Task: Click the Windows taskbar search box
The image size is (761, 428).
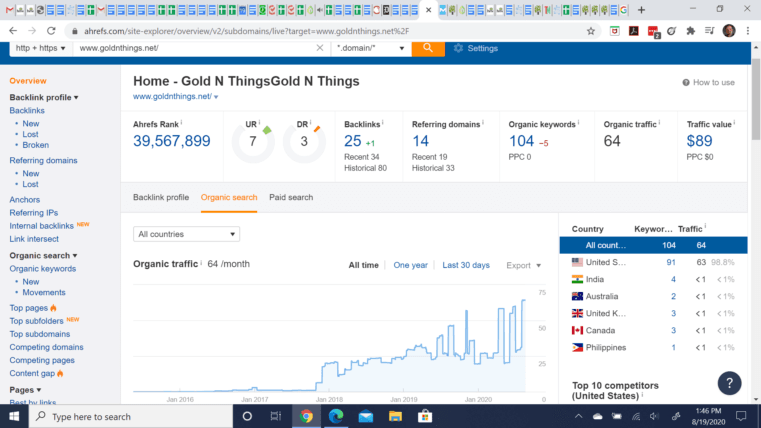Action: [131, 416]
